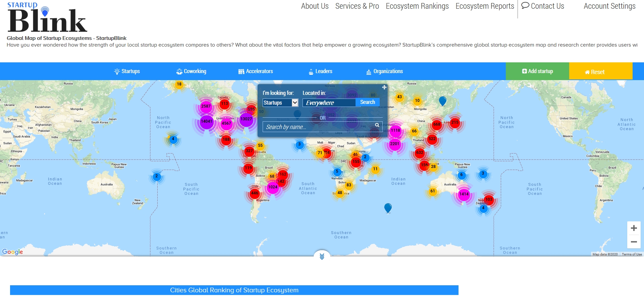Open the Accelerators tab
This screenshot has height=296, width=644.
click(256, 71)
